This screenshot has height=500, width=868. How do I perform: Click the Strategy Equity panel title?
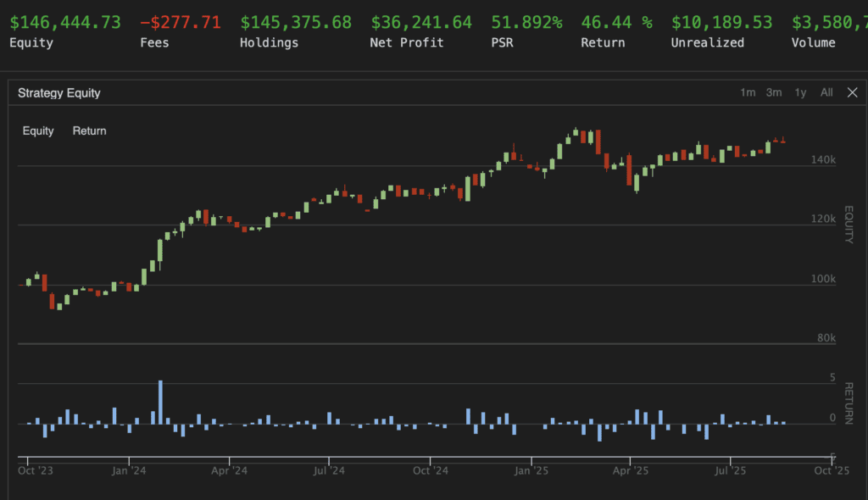coord(59,93)
